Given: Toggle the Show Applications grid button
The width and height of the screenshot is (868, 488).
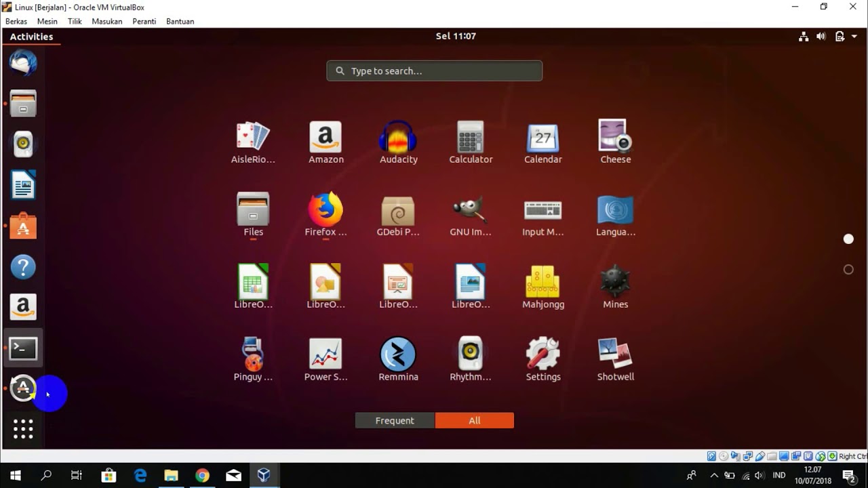Looking at the screenshot, I should point(23,429).
